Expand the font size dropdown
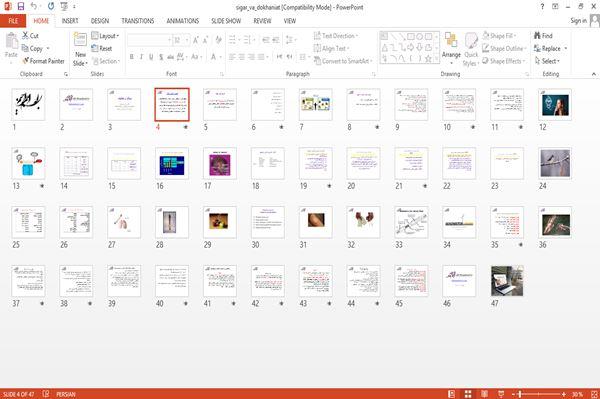This screenshot has width=600, height=399. pos(187,40)
